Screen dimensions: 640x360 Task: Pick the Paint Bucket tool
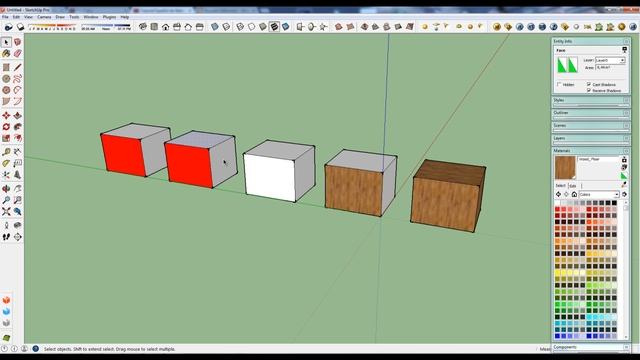(x=6, y=53)
